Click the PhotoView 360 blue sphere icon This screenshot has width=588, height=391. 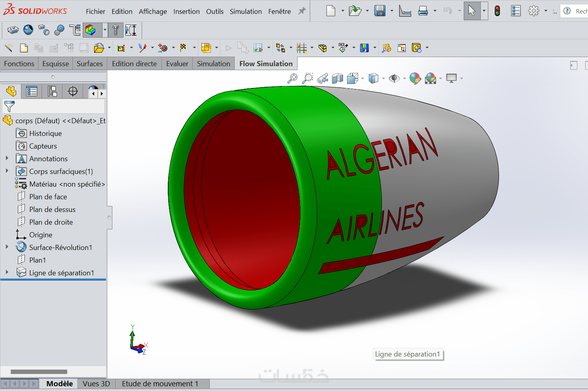[x=28, y=30]
